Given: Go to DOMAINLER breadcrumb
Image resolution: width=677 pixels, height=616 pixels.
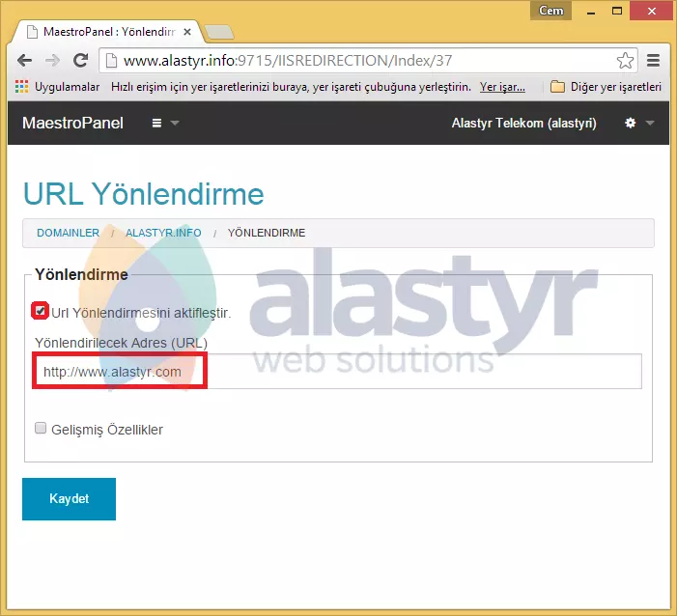Looking at the screenshot, I should point(69,233).
